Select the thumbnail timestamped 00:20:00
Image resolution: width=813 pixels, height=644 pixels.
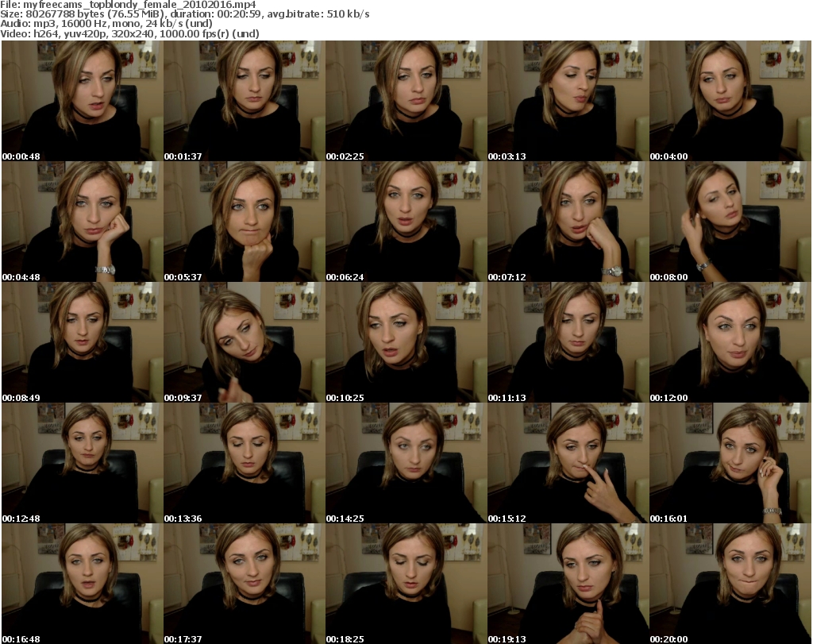(730, 584)
